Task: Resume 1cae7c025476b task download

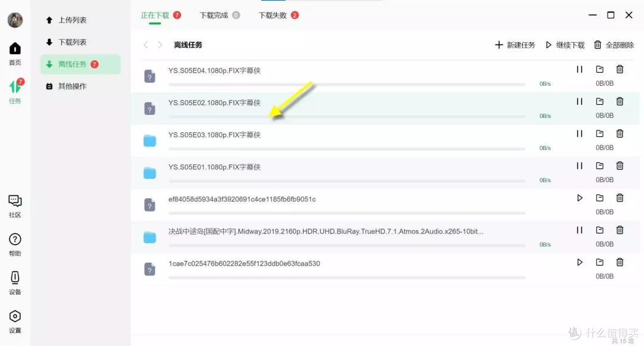Action: [x=580, y=263]
